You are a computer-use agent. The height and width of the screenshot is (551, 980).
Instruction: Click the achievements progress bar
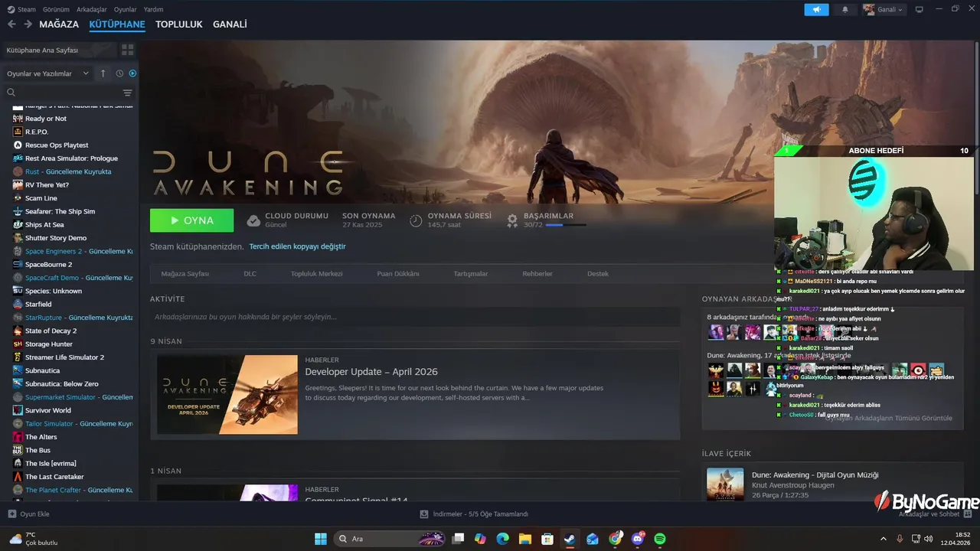pos(566,225)
